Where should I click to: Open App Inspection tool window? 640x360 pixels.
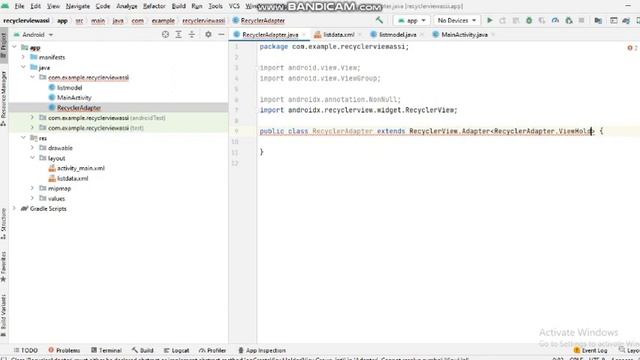262,350
